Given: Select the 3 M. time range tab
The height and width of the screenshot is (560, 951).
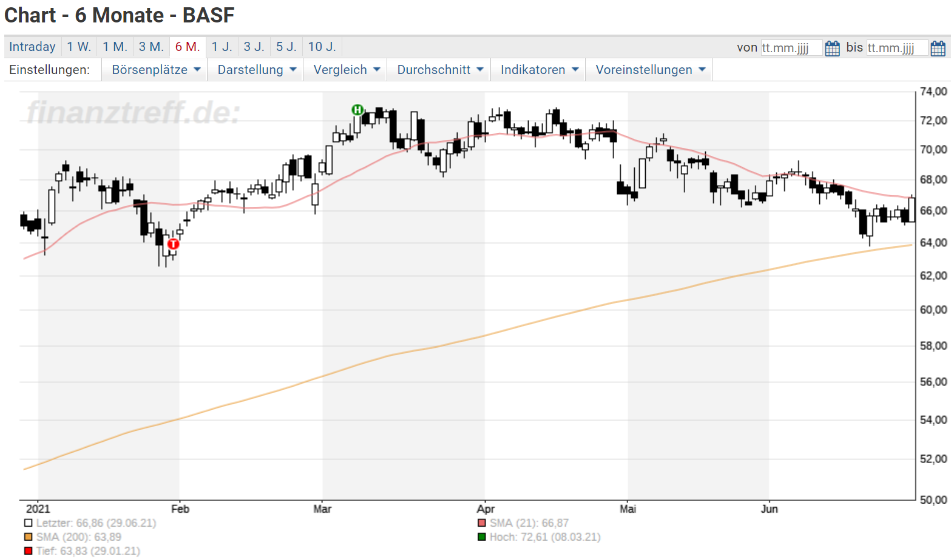Looking at the screenshot, I should 151,47.
